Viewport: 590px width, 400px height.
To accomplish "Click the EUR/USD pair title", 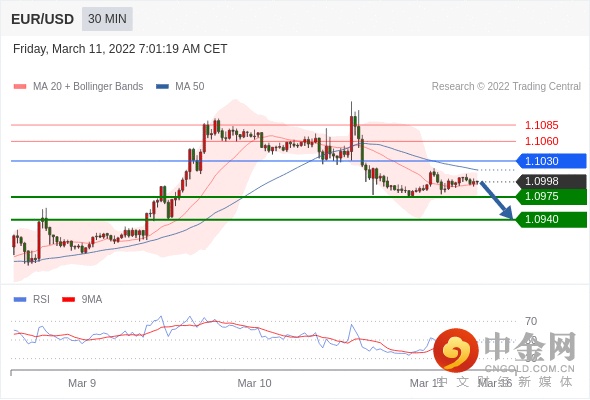I will coord(43,19).
